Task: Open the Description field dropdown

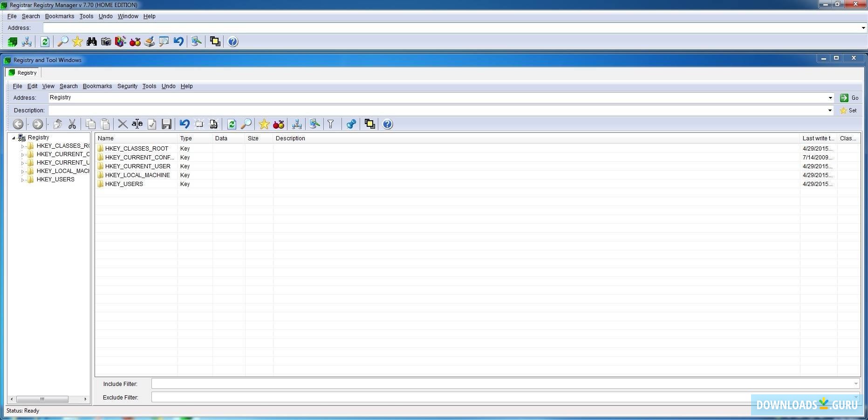Action: (x=830, y=110)
